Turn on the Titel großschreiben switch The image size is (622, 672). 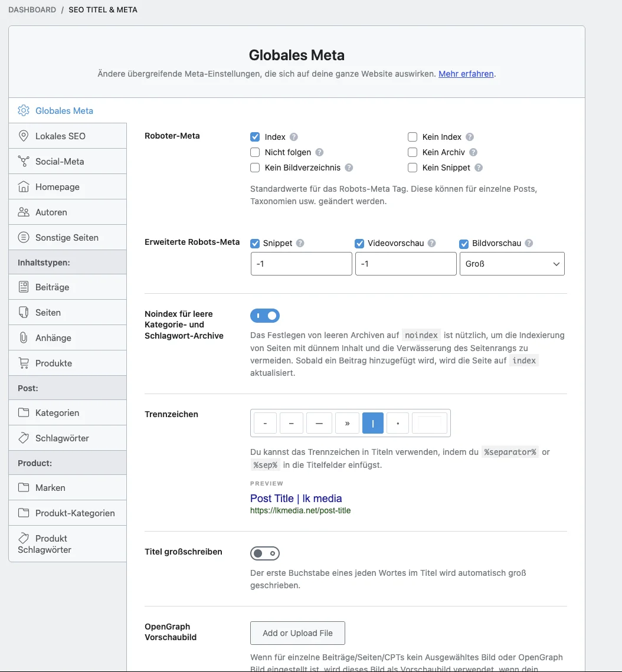[265, 553]
